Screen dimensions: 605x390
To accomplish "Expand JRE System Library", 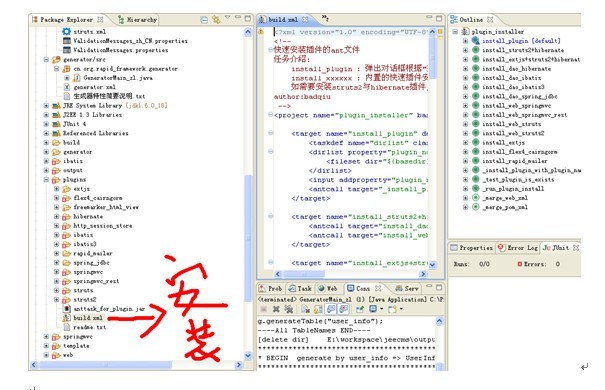I will pyautogui.click(x=46, y=105).
